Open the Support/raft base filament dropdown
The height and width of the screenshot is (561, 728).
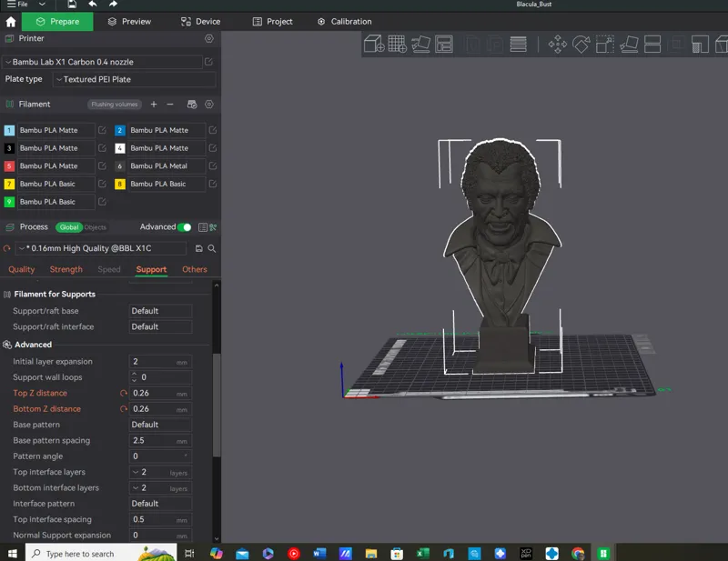click(160, 311)
